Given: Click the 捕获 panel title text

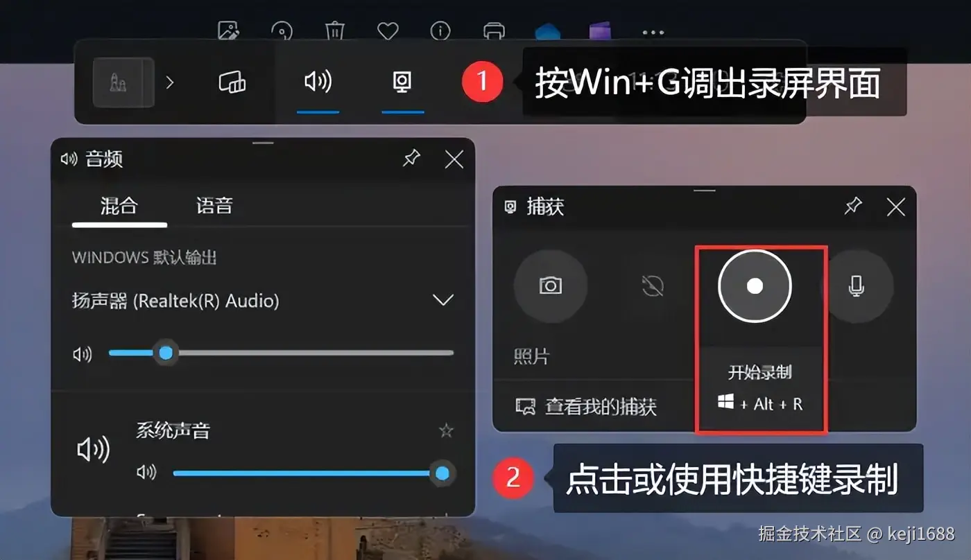Looking at the screenshot, I should pos(545,207).
